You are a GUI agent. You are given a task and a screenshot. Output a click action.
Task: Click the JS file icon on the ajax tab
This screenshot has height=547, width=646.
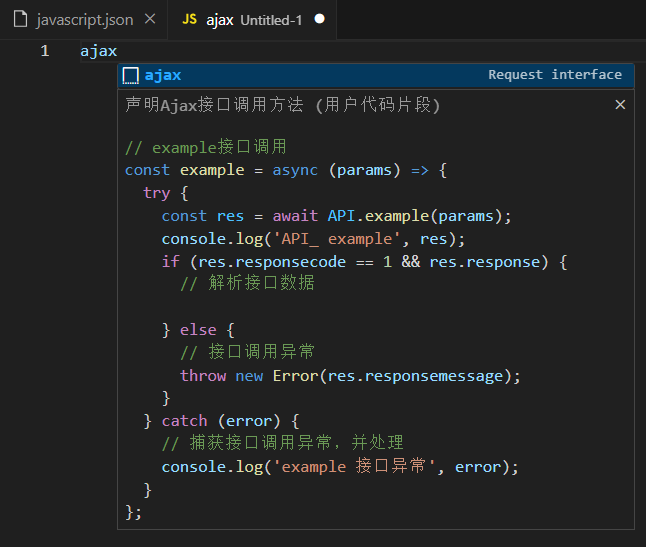pos(190,19)
